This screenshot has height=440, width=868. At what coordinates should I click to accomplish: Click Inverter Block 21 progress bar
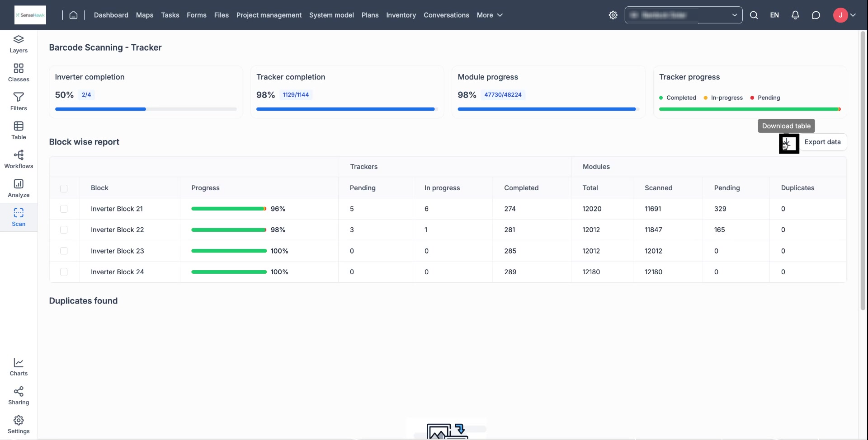point(229,209)
